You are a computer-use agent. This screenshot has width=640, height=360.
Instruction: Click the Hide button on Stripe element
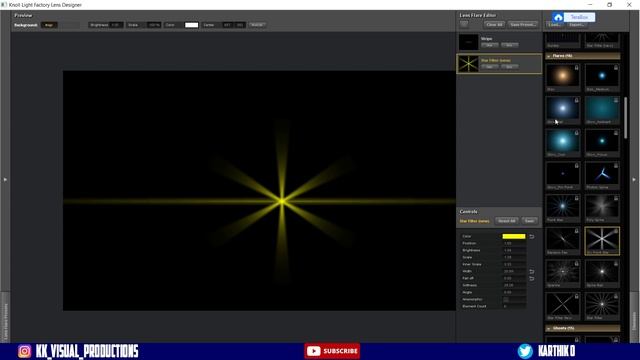(489, 45)
